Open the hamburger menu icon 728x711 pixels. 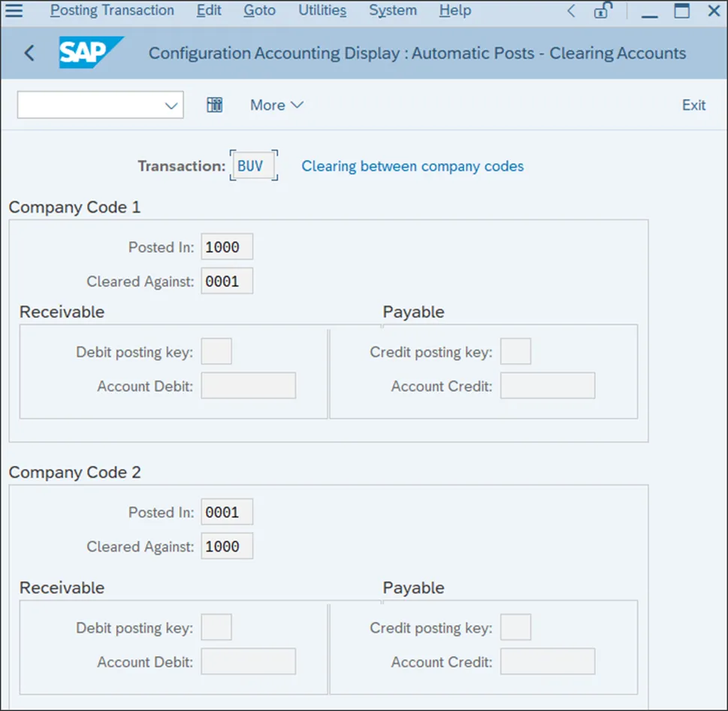click(x=14, y=11)
